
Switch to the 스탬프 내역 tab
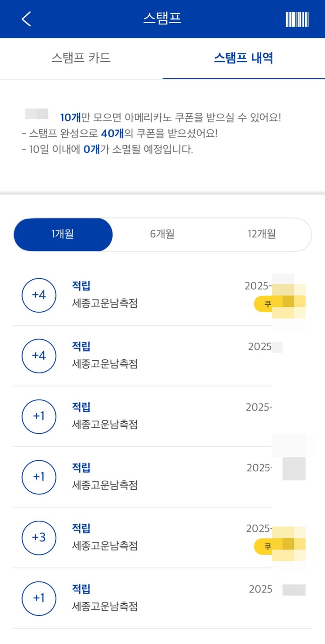pos(244,58)
